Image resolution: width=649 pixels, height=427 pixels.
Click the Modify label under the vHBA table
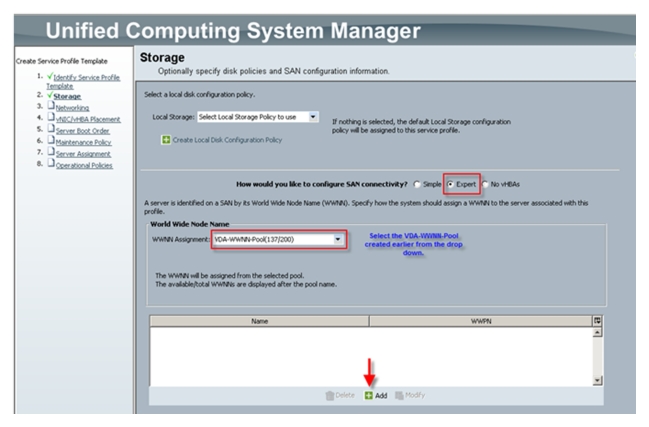(415, 396)
